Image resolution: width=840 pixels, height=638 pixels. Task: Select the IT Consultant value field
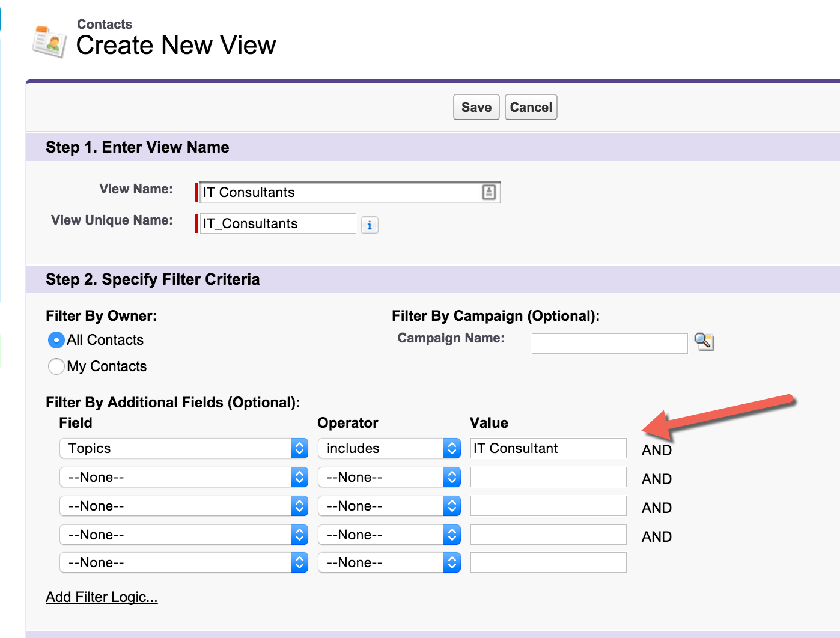pyautogui.click(x=547, y=448)
